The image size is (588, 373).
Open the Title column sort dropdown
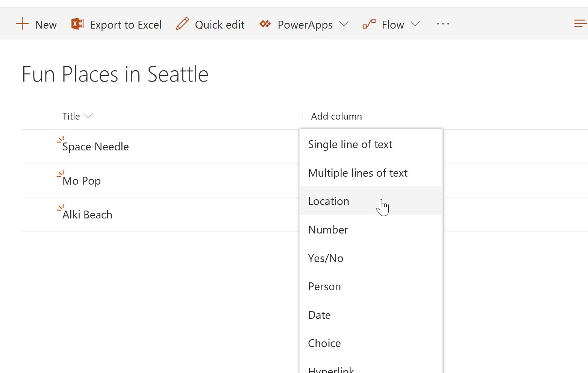coord(88,116)
